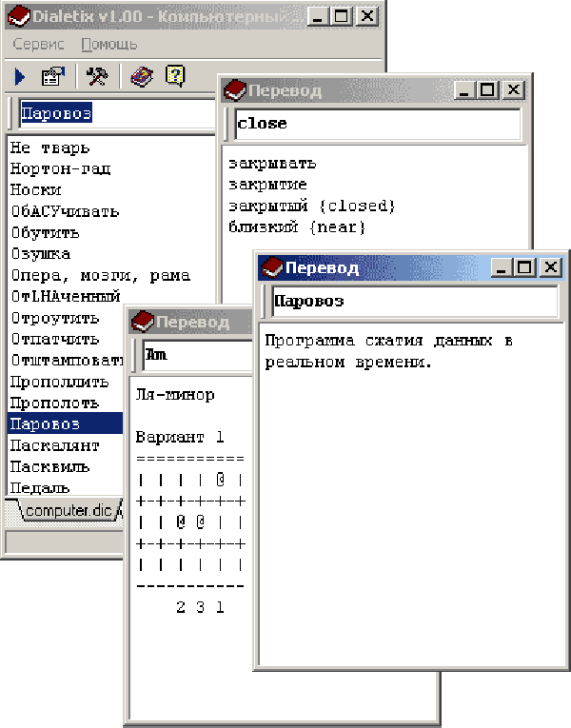
Task: Open the Сервис menu
Action: tap(38, 44)
